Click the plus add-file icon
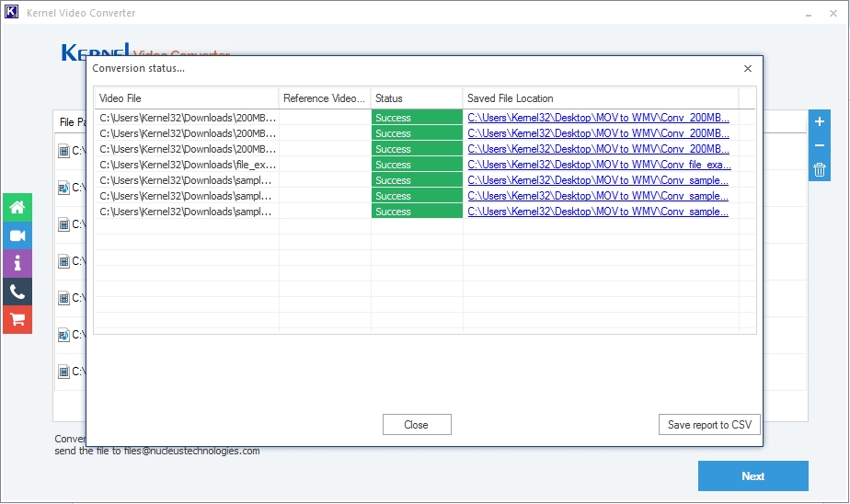 click(819, 121)
